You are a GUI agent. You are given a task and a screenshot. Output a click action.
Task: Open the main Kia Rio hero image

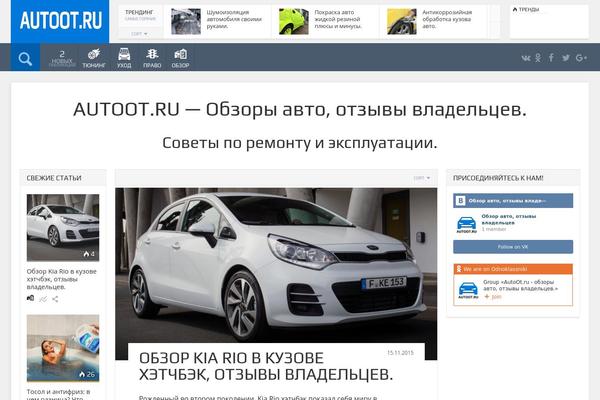(x=276, y=265)
